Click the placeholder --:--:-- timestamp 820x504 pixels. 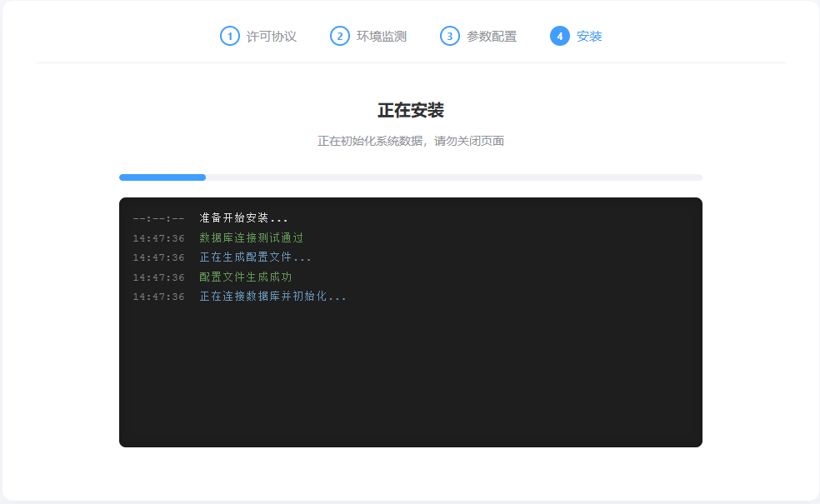click(158, 218)
